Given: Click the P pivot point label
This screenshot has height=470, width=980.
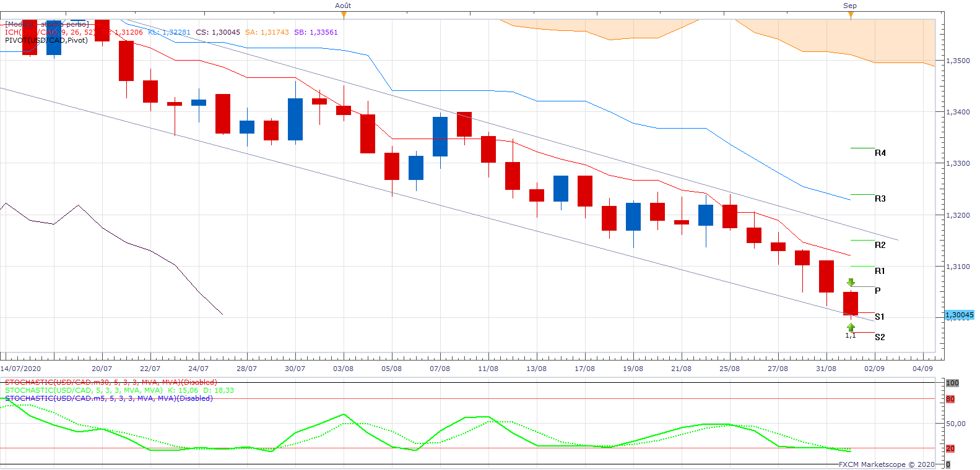Looking at the screenshot, I should point(877,291).
